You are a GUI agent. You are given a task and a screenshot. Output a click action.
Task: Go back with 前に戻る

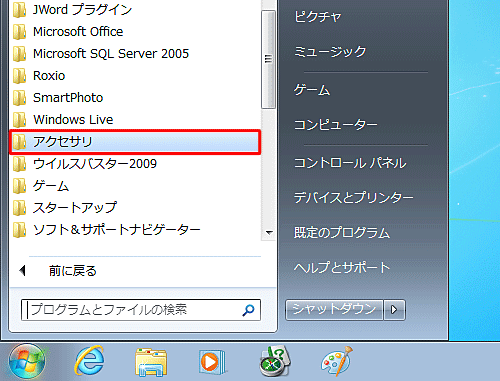tap(73, 271)
